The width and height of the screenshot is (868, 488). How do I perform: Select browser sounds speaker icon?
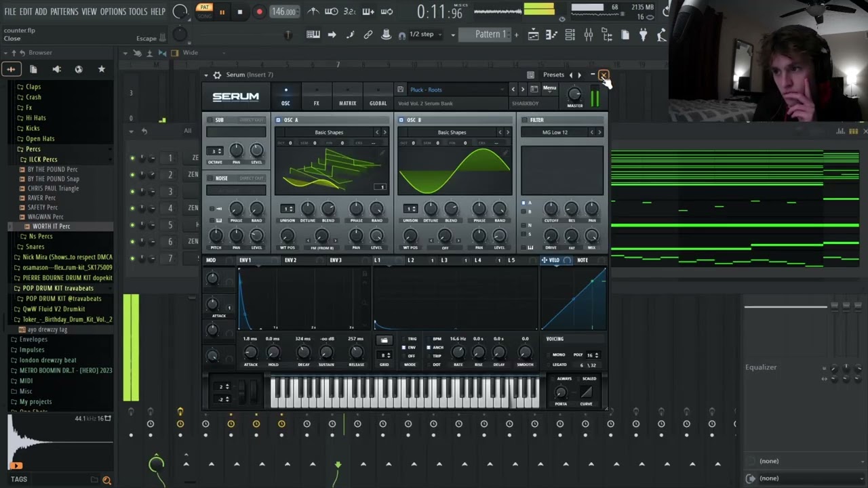click(56, 69)
